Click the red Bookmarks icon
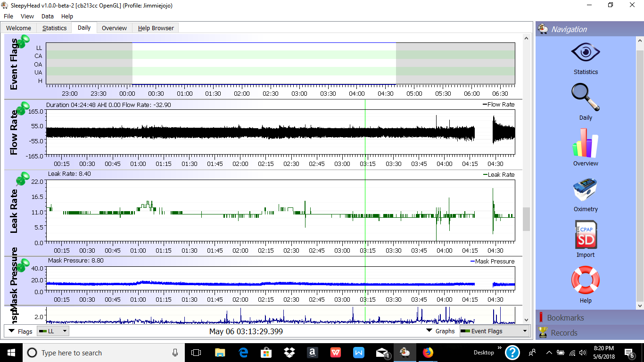644x362 pixels. click(x=542, y=317)
